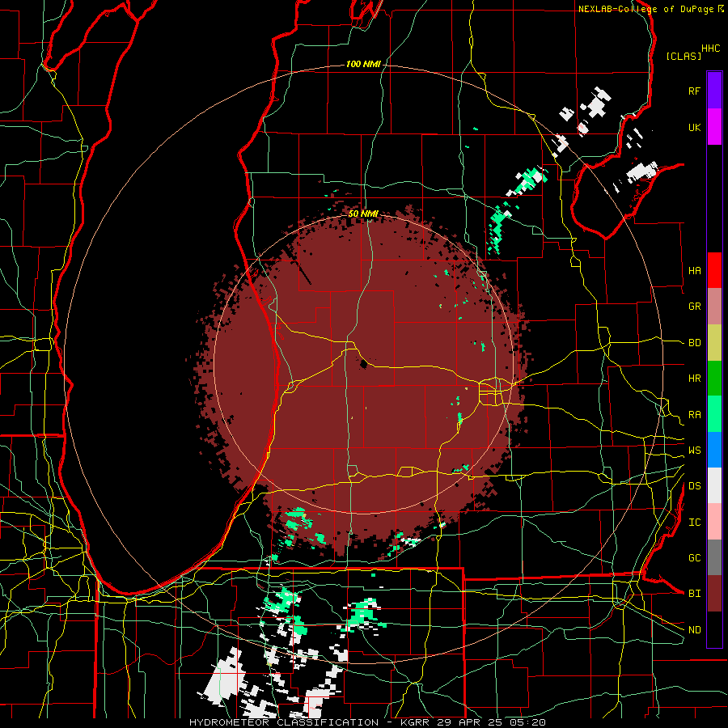Click the brown BI legend swatch
Screen dimensions: 728x728
714,594
